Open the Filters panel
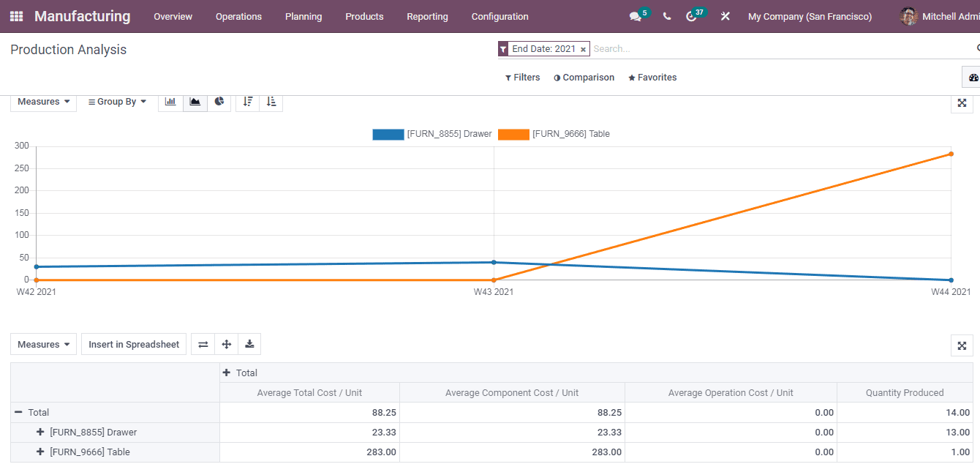Screen dimensions: 980x475 [x=522, y=77]
